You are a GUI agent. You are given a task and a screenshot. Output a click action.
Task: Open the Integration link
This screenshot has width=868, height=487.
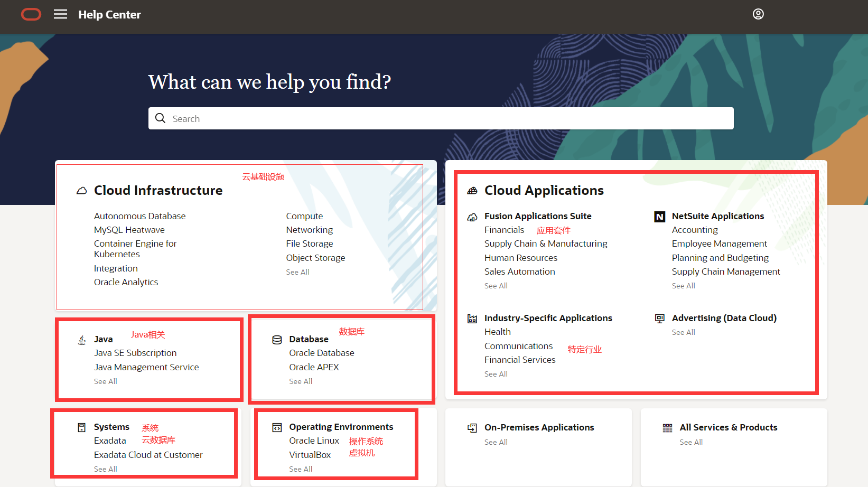[x=116, y=268]
